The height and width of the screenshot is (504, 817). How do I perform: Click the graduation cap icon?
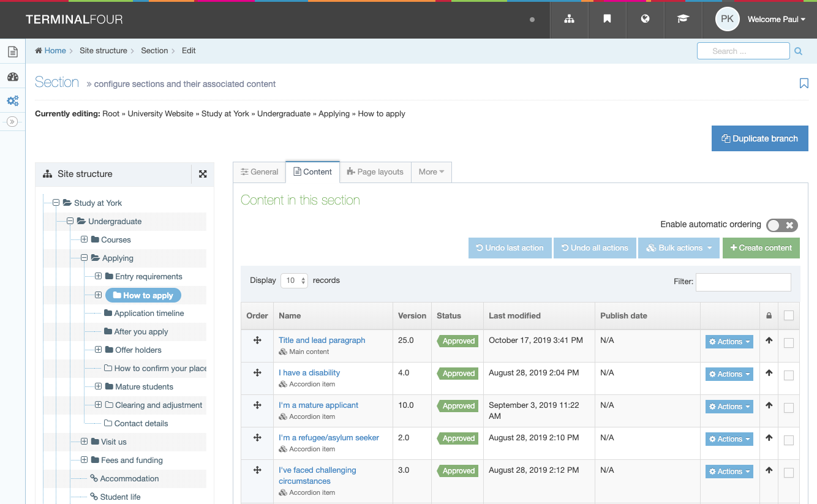(x=683, y=19)
